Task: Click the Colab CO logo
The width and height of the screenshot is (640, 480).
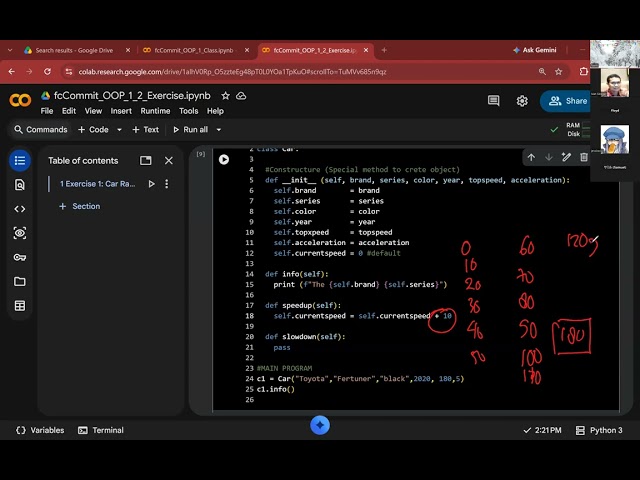Action: click(20, 100)
